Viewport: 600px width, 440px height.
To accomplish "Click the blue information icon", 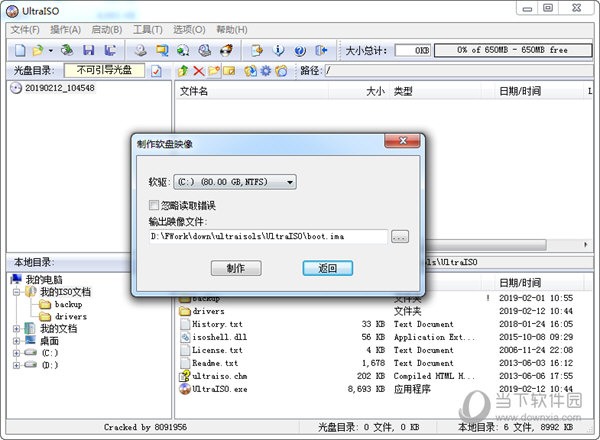I will (279, 50).
